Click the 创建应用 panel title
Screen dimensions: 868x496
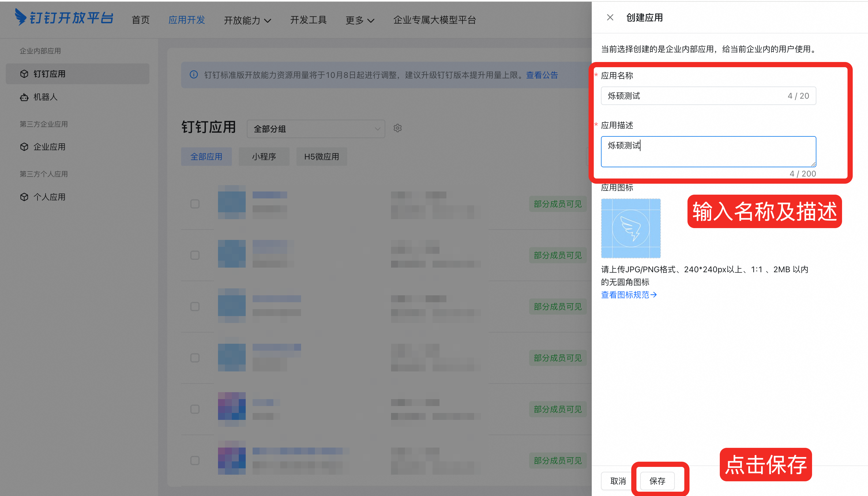(645, 17)
